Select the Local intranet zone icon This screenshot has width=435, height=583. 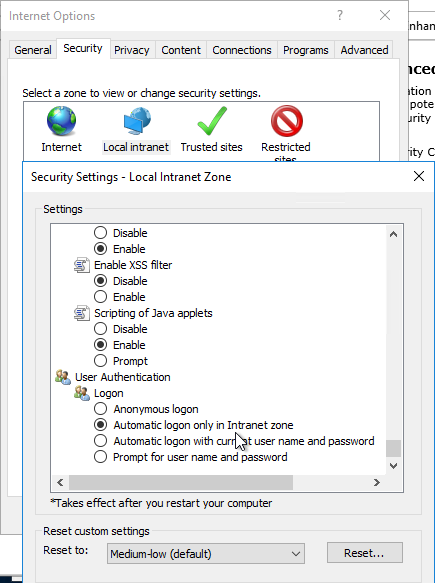tap(137, 121)
